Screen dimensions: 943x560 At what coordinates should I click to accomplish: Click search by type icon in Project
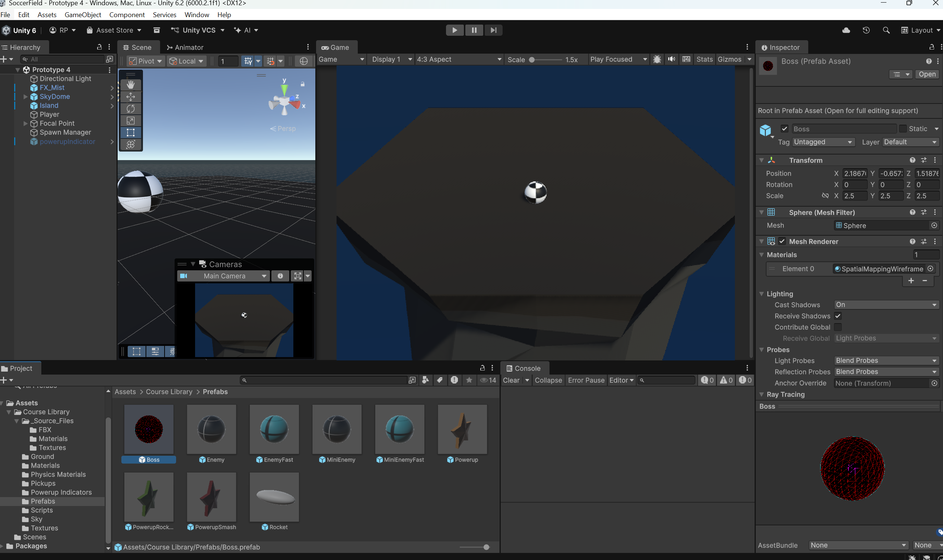click(426, 380)
